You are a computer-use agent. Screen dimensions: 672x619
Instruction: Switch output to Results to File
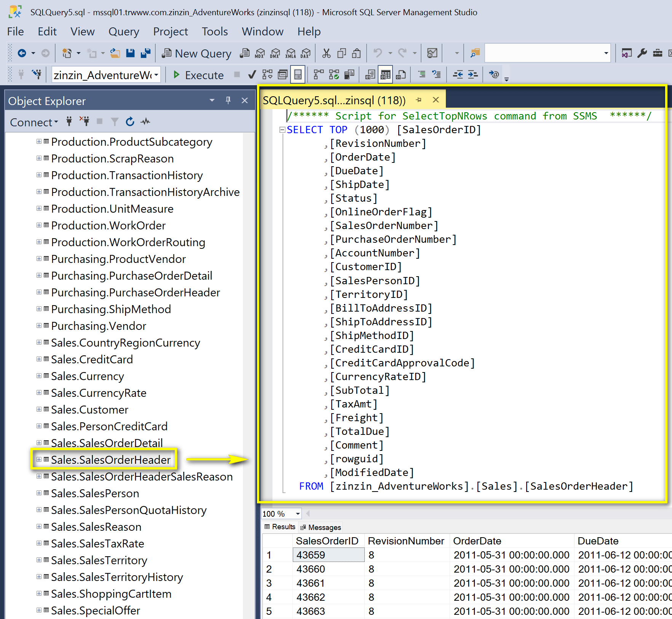tap(401, 75)
